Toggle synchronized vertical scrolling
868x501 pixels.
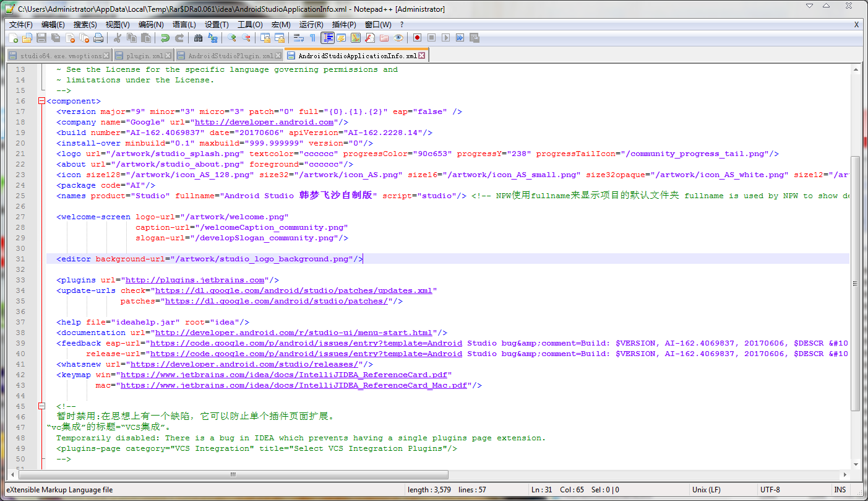[265, 38]
